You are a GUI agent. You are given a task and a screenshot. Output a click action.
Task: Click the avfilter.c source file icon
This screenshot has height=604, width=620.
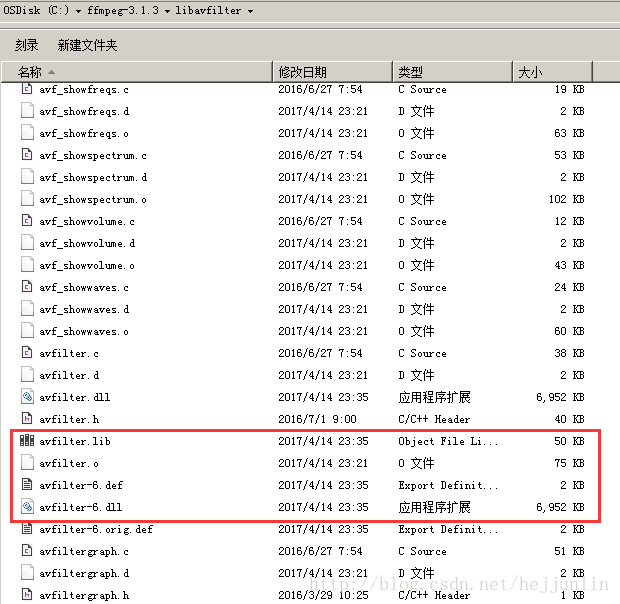point(27,353)
